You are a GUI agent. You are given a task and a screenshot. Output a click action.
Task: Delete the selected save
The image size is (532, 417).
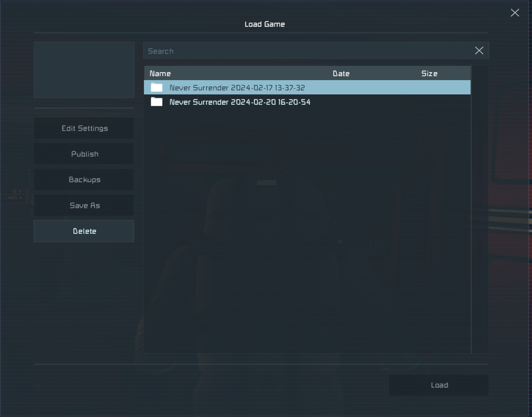(84, 231)
